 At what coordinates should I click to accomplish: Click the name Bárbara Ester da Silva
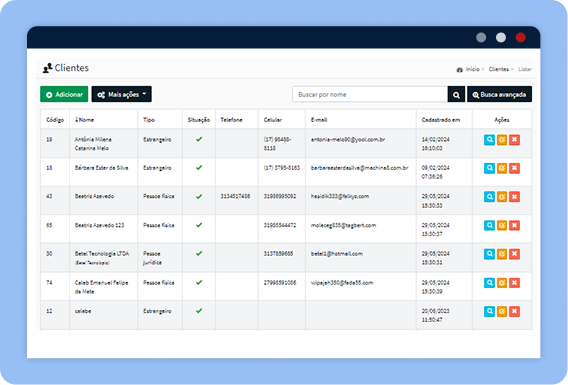click(101, 168)
